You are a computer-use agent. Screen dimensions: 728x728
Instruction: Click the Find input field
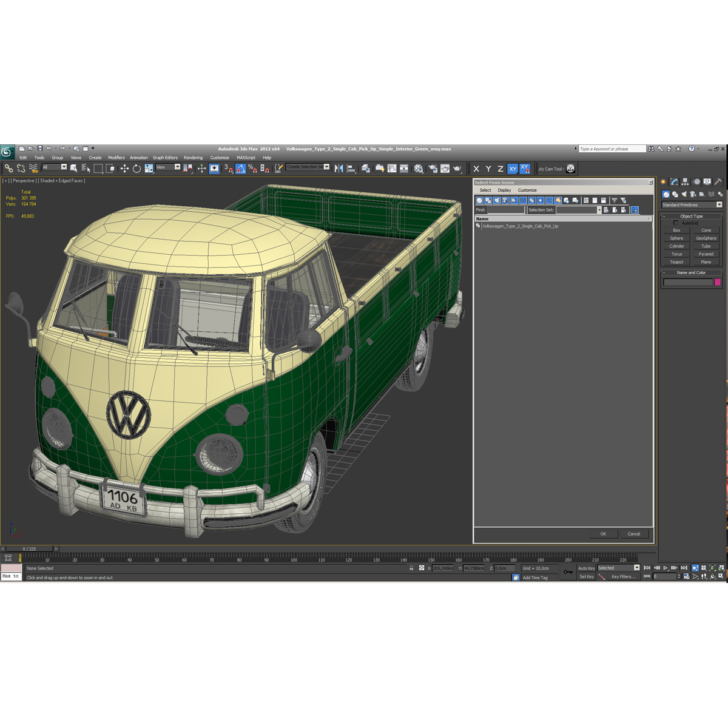(x=505, y=210)
